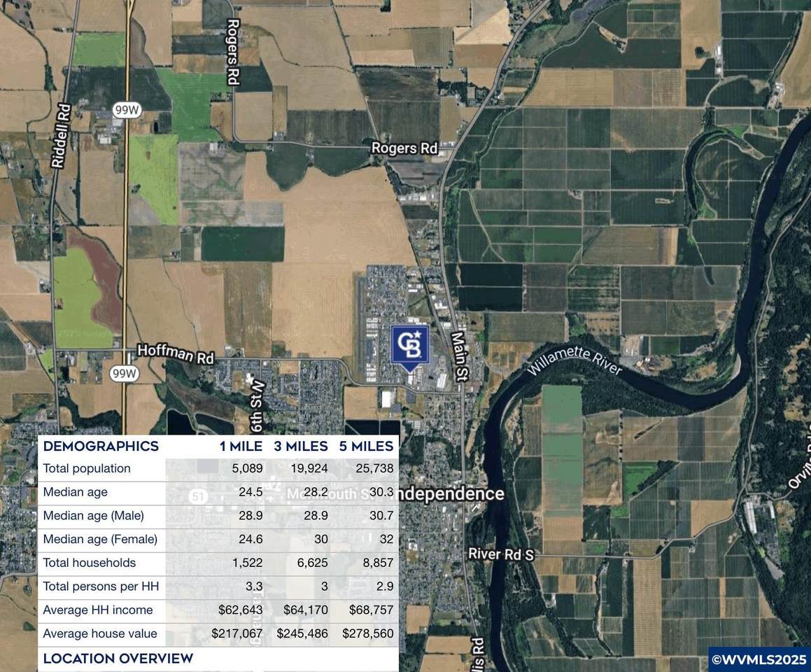Click the lower 99W shield near Hoffman Rd
The height and width of the screenshot is (672, 811).
coord(125,374)
